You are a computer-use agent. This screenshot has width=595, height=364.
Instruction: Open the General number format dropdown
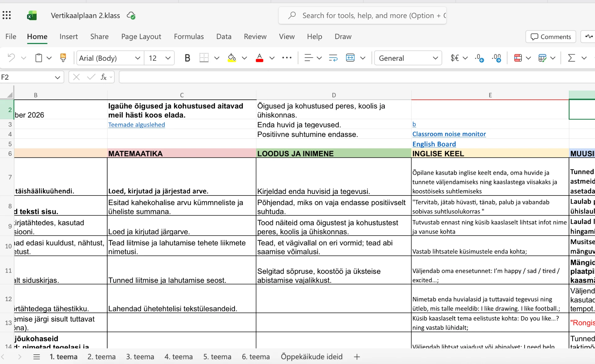coord(435,58)
